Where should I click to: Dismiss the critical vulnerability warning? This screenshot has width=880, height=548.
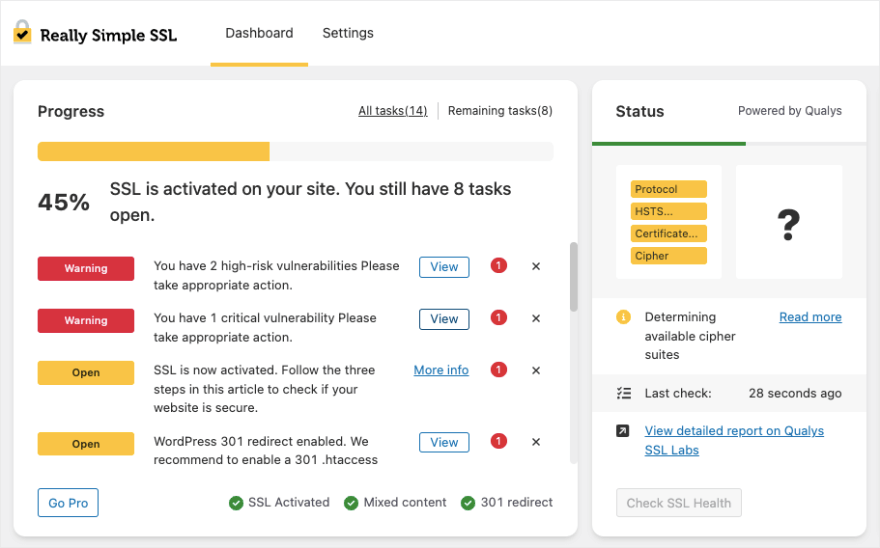pyautogui.click(x=536, y=318)
